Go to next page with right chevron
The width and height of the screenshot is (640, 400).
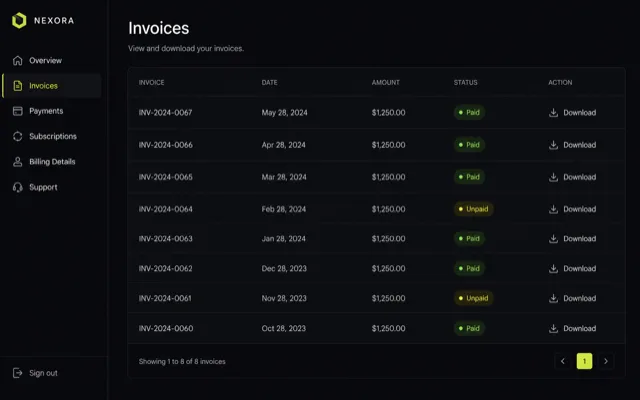coord(606,361)
